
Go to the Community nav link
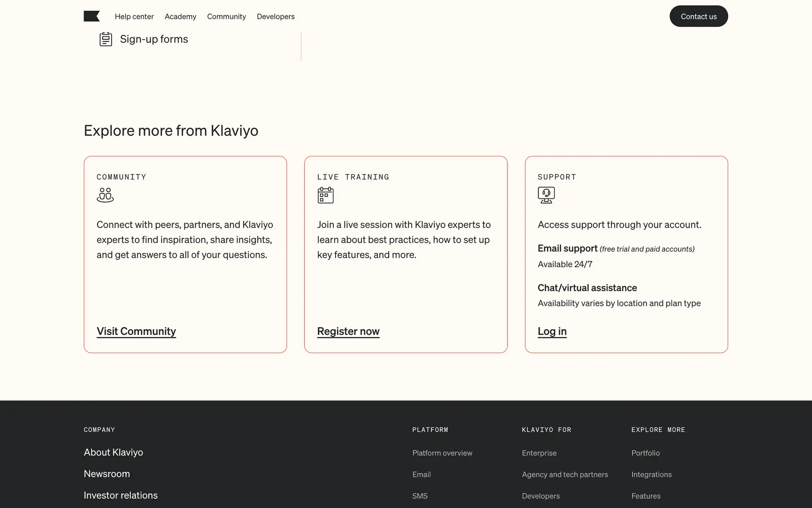(226, 17)
